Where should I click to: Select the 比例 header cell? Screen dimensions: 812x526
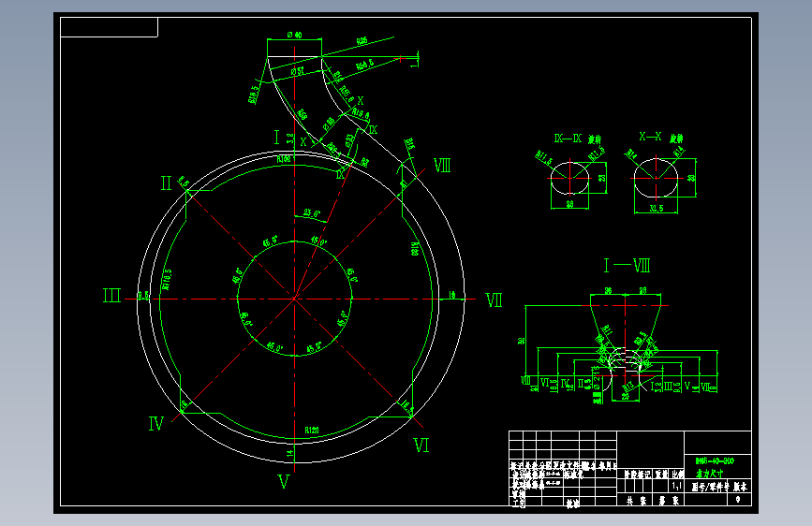pos(677,474)
